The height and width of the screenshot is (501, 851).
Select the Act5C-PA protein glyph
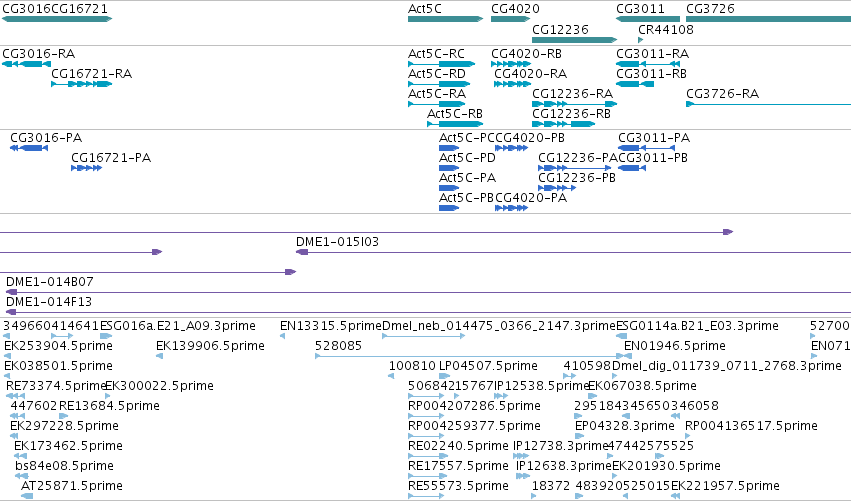tap(449, 188)
